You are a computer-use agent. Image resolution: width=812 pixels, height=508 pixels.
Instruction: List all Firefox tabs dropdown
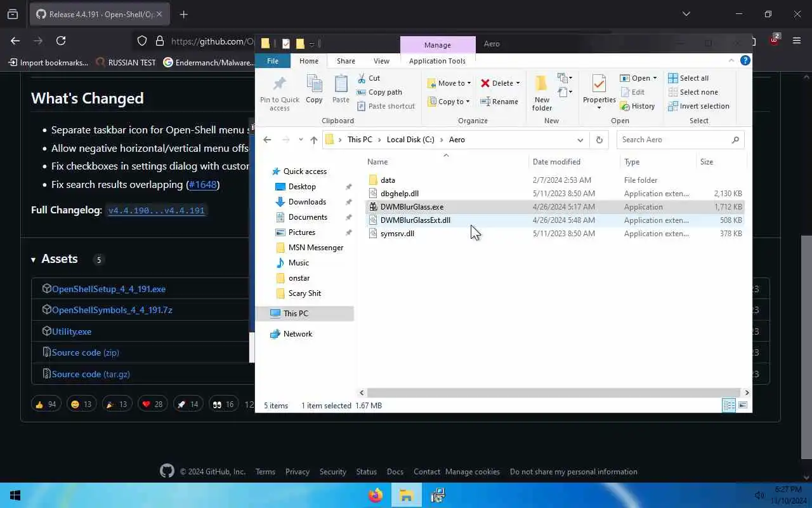click(686, 14)
